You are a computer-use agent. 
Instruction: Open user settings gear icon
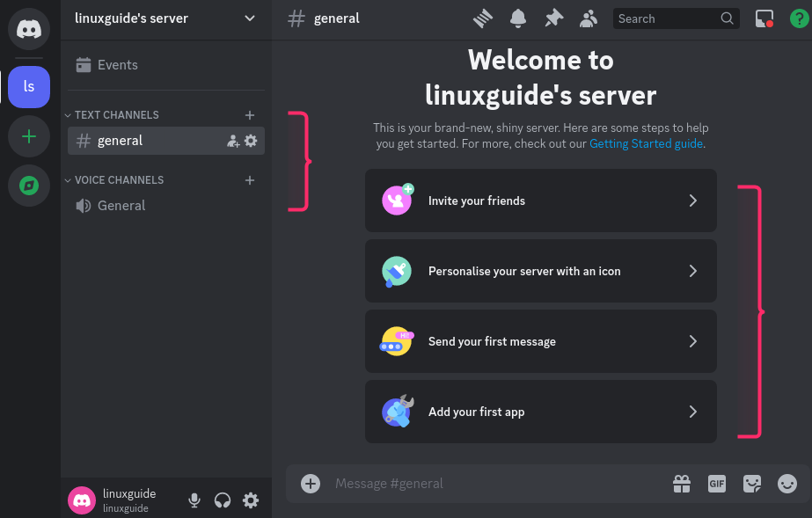pos(251,500)
